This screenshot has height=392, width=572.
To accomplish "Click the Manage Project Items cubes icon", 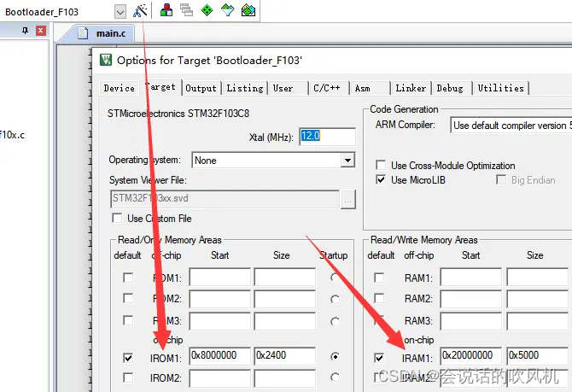I will point(166,10).
